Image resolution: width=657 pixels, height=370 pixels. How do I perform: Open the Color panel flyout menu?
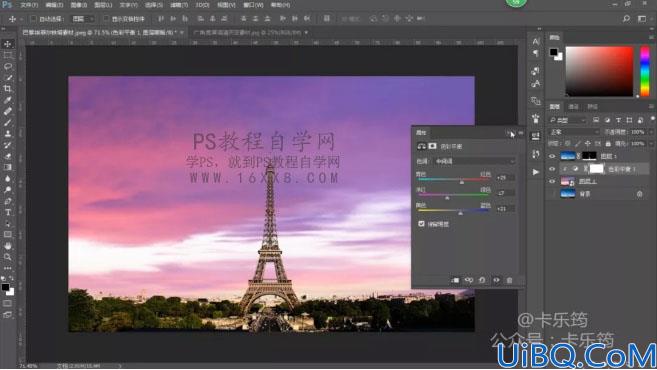652,38
